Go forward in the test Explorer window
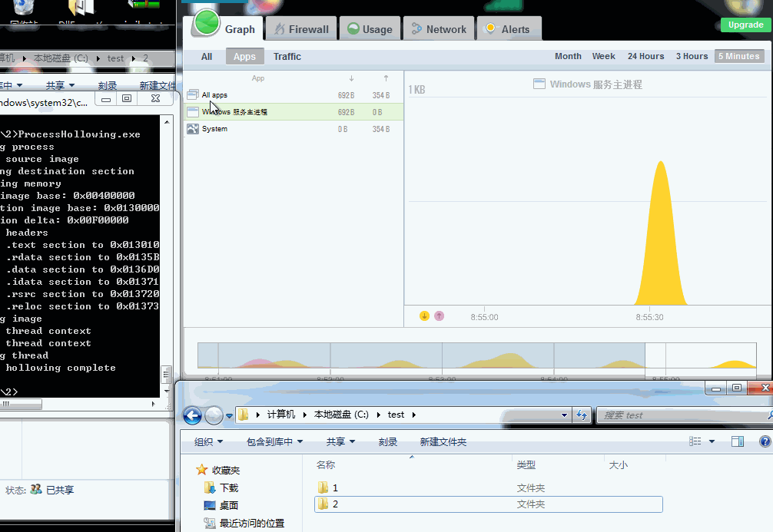The image size is (773, 532). (x=214, y=415)
